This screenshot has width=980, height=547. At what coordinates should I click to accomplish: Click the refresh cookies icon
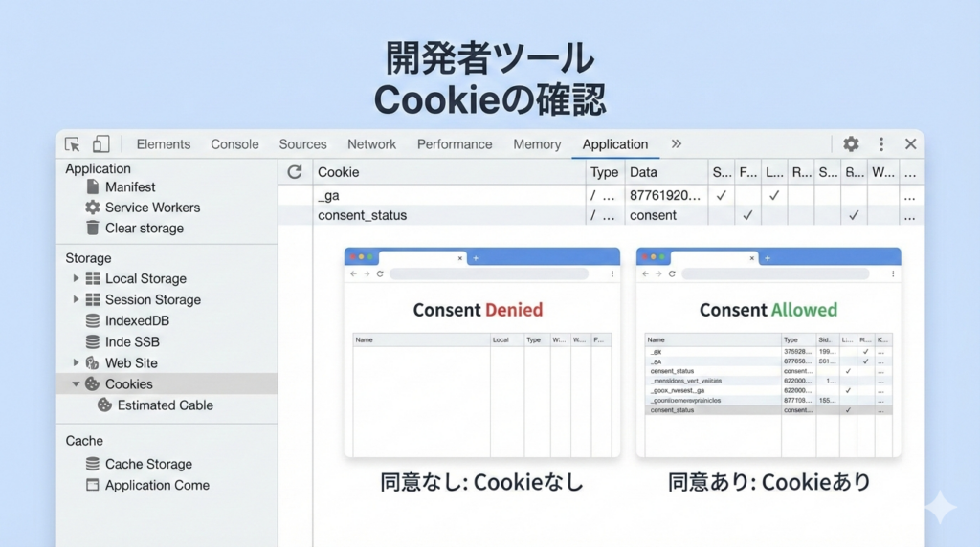[x=295, y=172]
